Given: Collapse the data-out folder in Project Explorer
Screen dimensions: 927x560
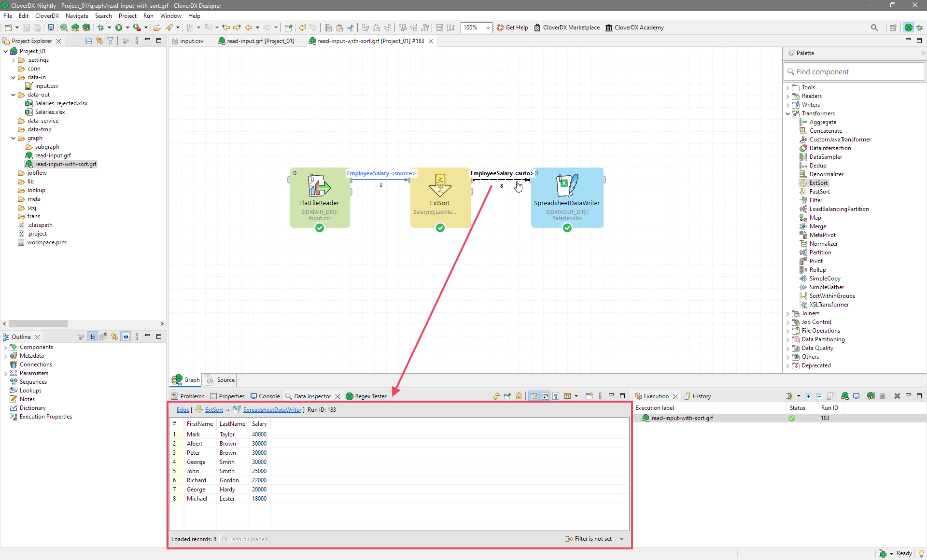Looking at the screenshot, I should tap(14, 95).
